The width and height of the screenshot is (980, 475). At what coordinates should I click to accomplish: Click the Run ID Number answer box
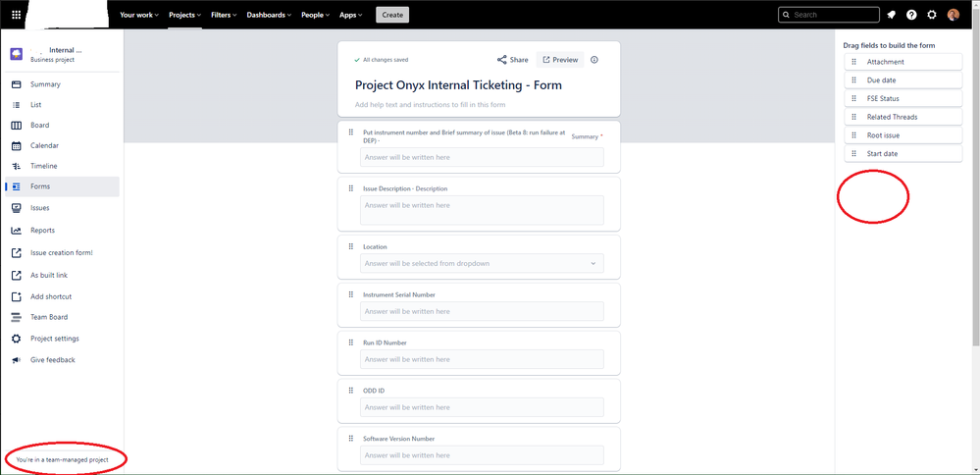(x=482, y=359)
